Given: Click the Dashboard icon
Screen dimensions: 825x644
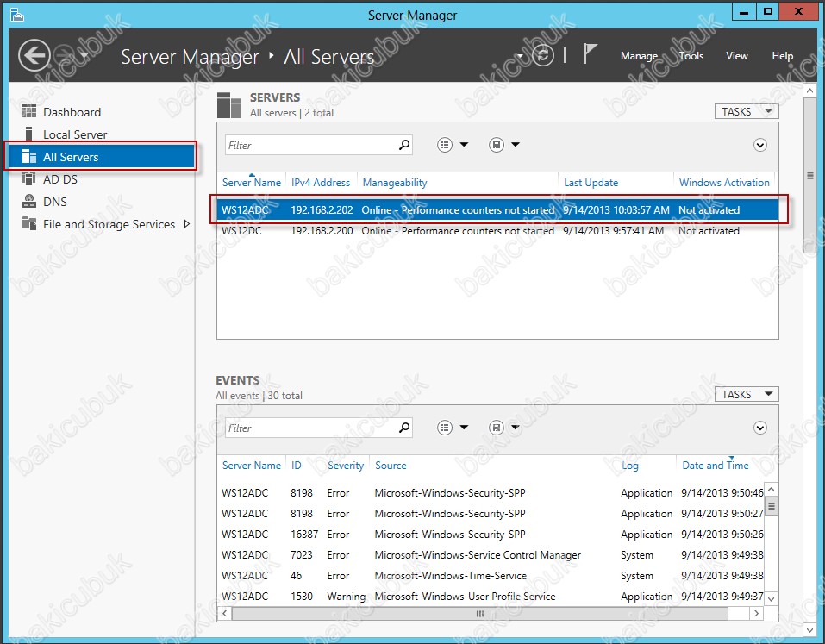Looking at the screenshot, I should point(29,111).
